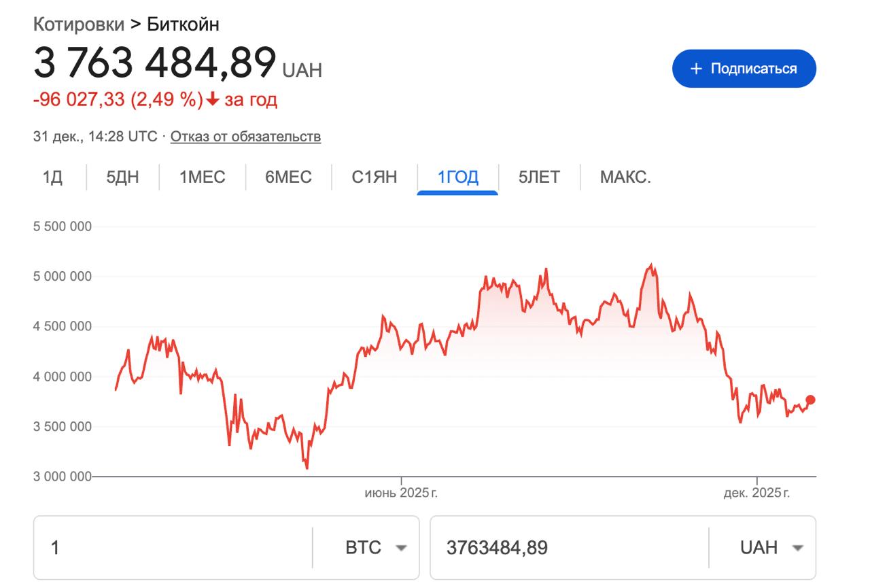
Task: Select the 1ГОД range tab
Action: click(x=457, y=177)
